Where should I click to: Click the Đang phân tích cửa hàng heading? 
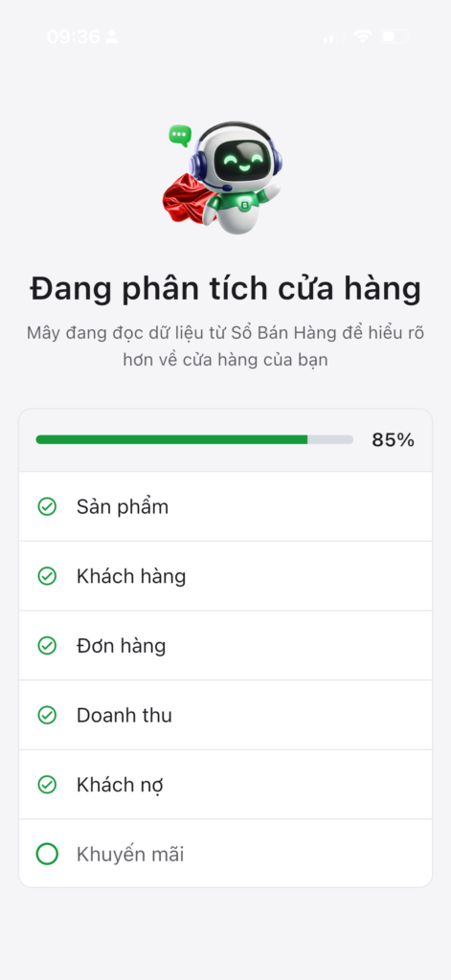225,289
